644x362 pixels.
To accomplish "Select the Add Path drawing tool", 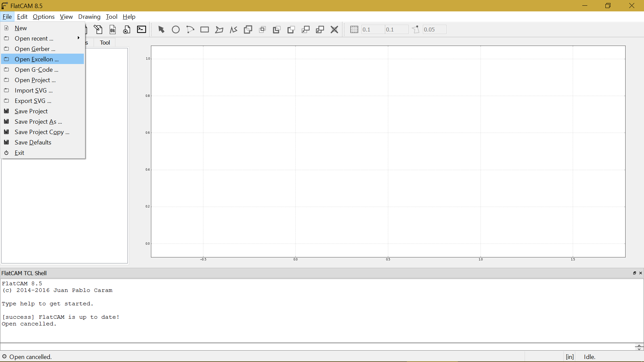I will 233,29.
